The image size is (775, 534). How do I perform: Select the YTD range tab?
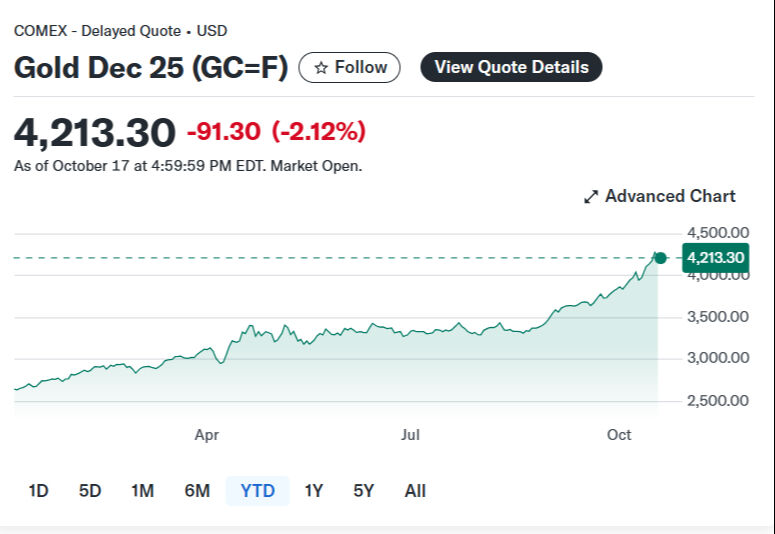[x=257, y=491]
